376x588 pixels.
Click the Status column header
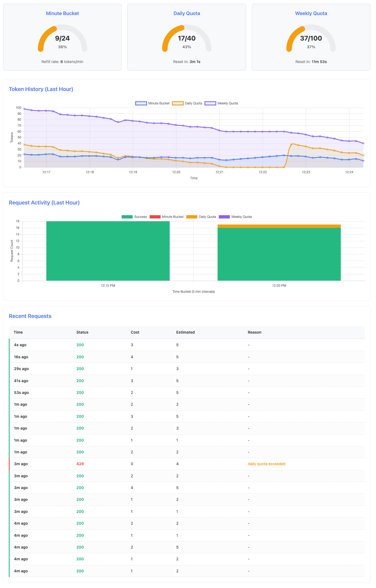tap(82, 332)
